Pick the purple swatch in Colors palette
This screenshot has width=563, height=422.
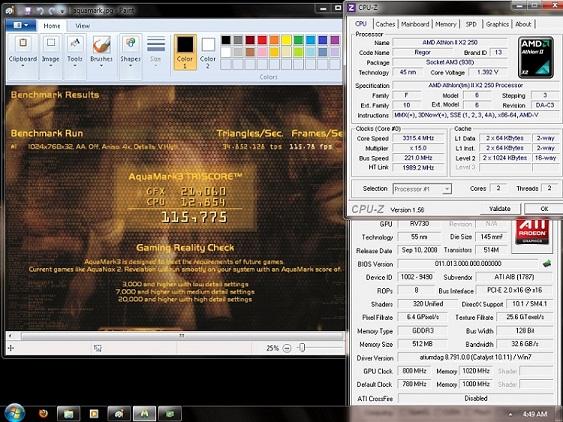point(335,40)
